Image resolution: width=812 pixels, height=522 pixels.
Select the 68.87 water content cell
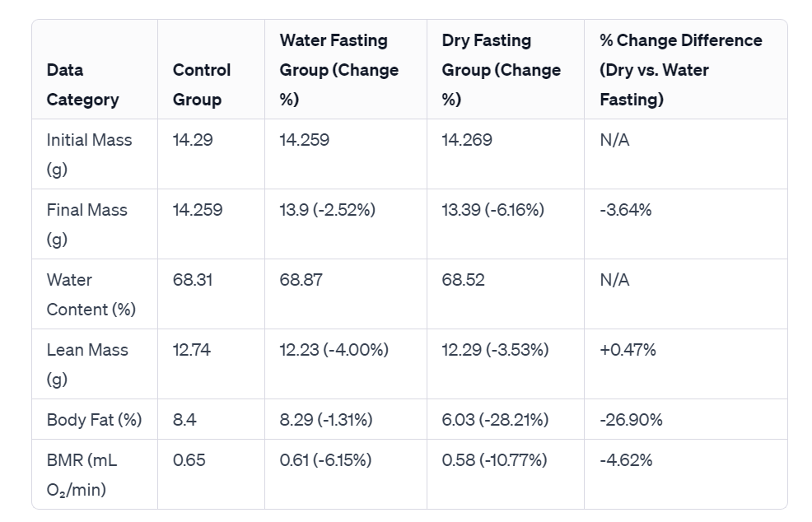301,280
